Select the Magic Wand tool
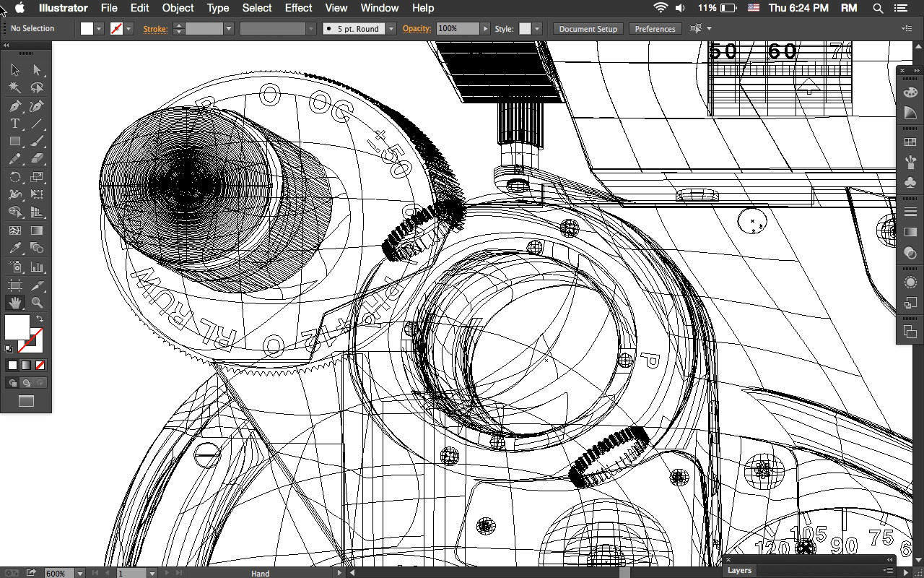Image resolution: width=924 pixels, height=578 pixels. pos(15,87)
